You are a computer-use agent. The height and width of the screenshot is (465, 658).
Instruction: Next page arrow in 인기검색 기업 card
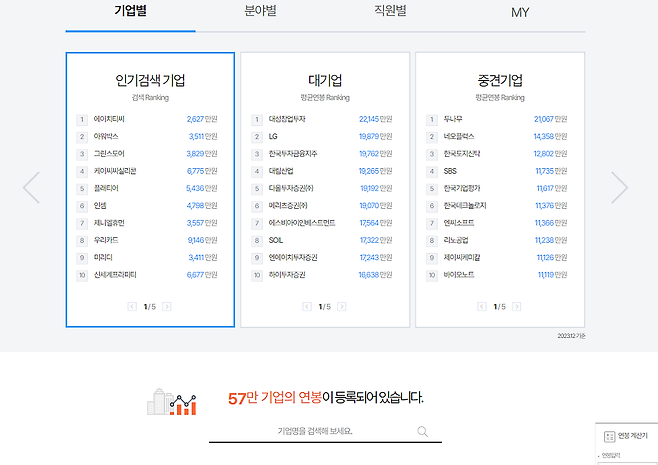click(x=167, y=307)
